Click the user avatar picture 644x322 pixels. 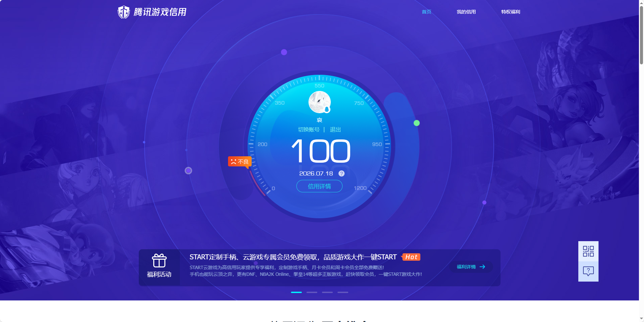tap(319, 102)
